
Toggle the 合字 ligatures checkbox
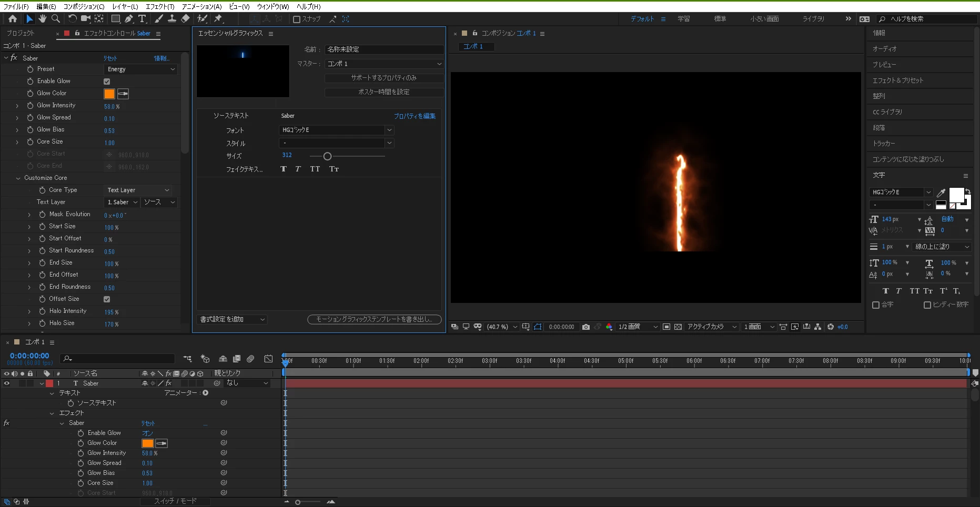876,305
